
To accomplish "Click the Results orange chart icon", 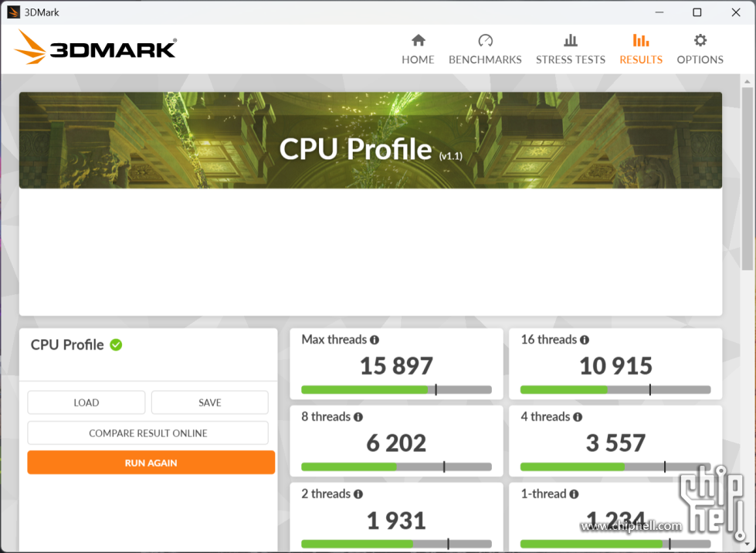I will pos(640,40).
